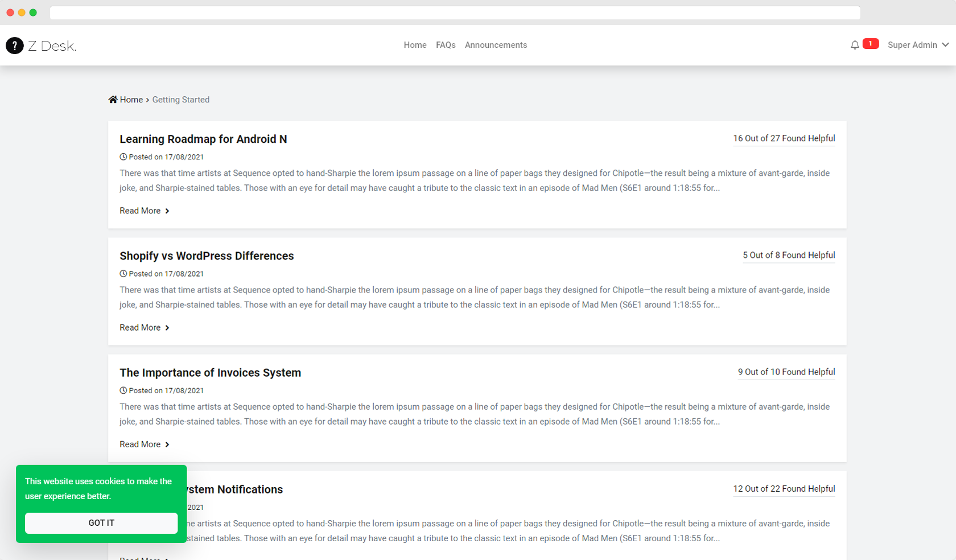Image resolution: width=956 pixels, height=560 pixels.
Task: Open the Announcements section
Action: pos(496,45)
